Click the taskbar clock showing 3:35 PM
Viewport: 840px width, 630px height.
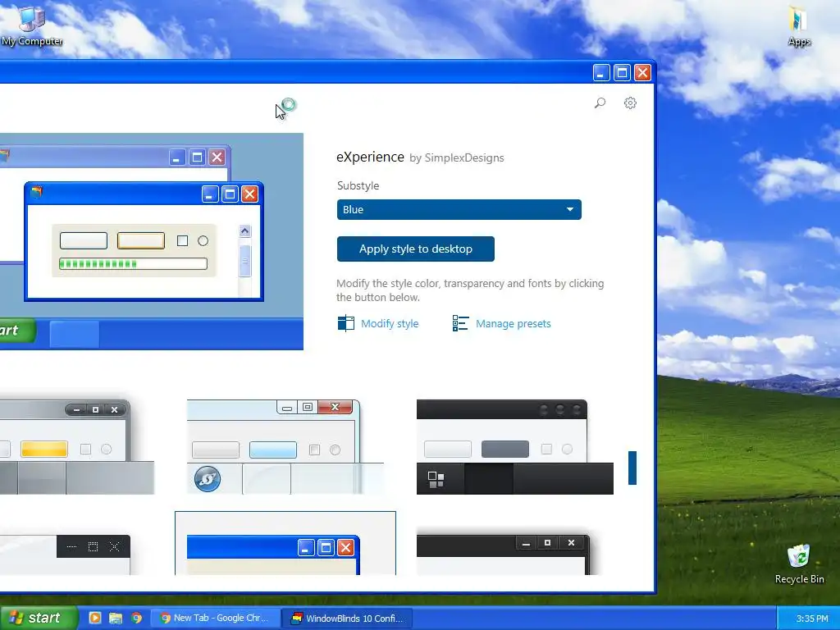point(811,619)
